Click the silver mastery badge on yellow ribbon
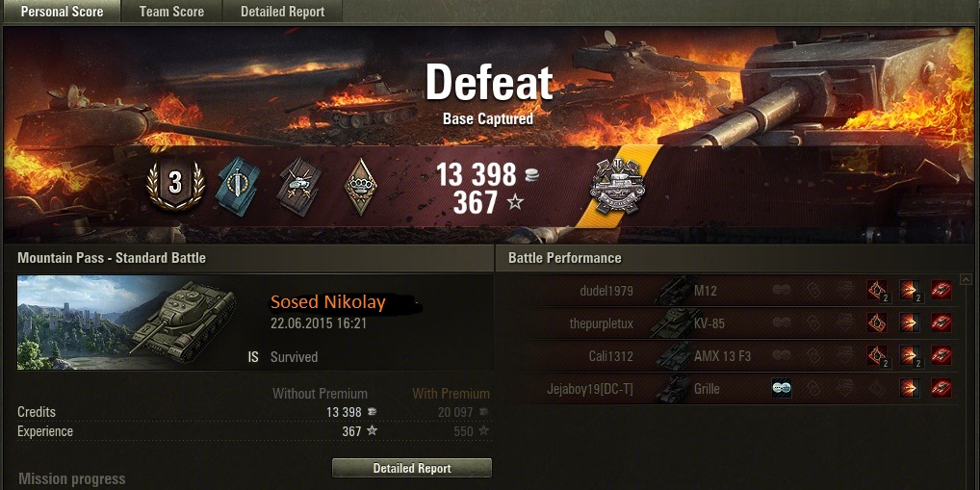This screenshot has height=490, width=980. click(x=616, y=186)
